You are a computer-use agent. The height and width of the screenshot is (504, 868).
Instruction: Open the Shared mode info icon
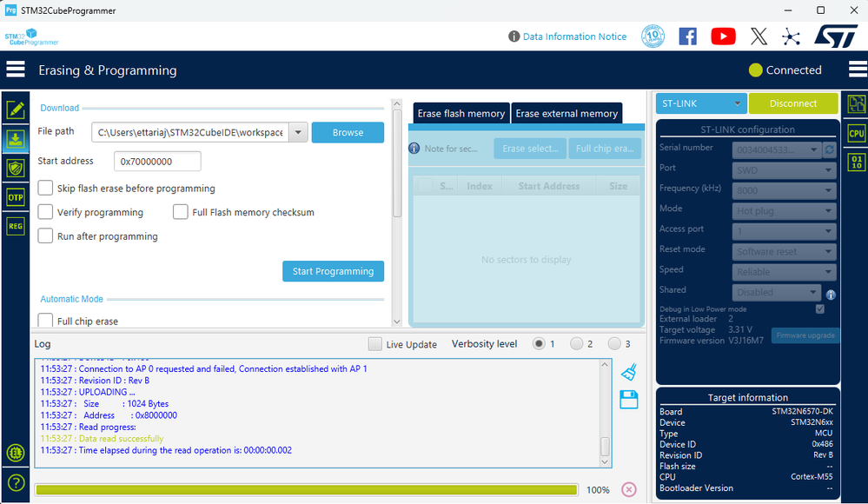[831, 295]
